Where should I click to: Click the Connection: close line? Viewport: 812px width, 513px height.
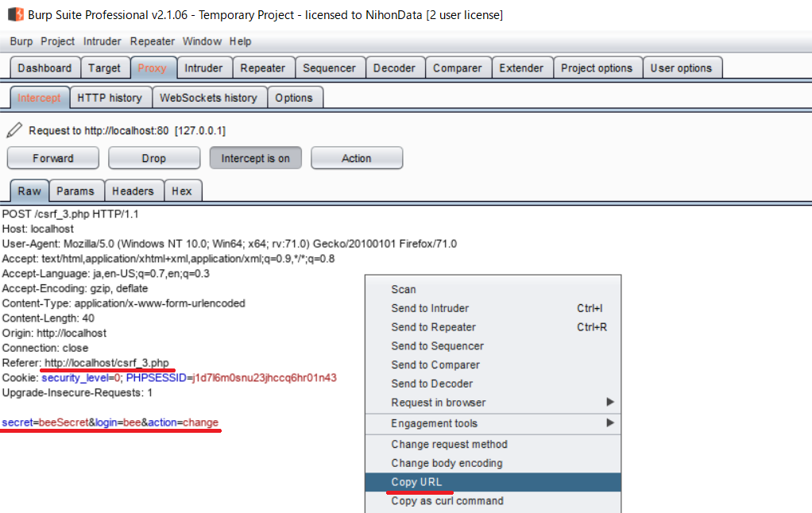tap(45, 348)
